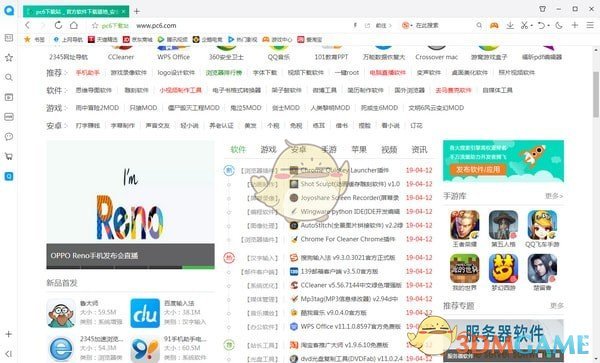Viewport: 600px width, 363px height.
Task: Click the 91手机助手 icon
Action: tap(145, 349)
